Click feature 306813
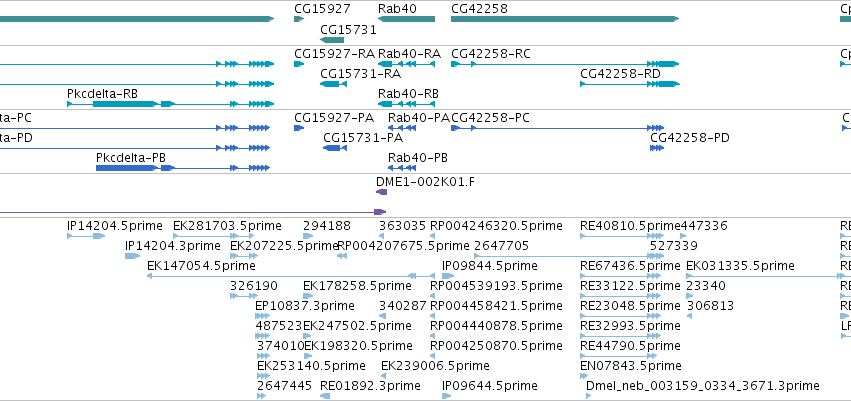851x401 pixels. (x=710, y=305)
